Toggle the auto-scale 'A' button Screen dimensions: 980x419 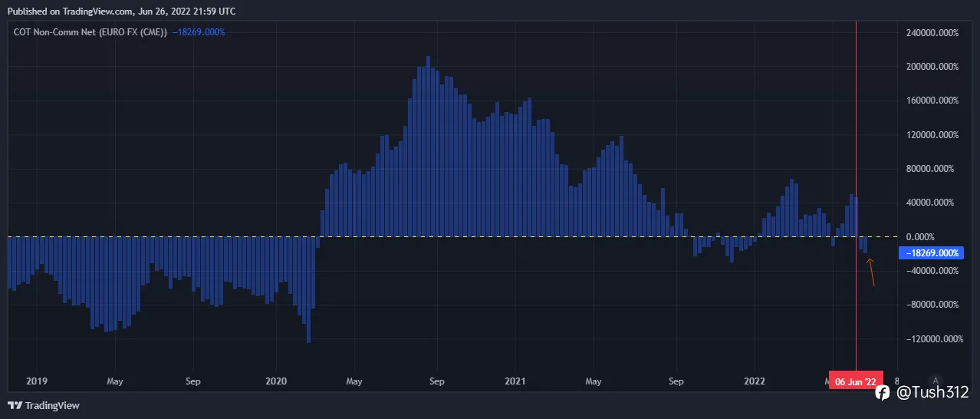click(935, 380)
